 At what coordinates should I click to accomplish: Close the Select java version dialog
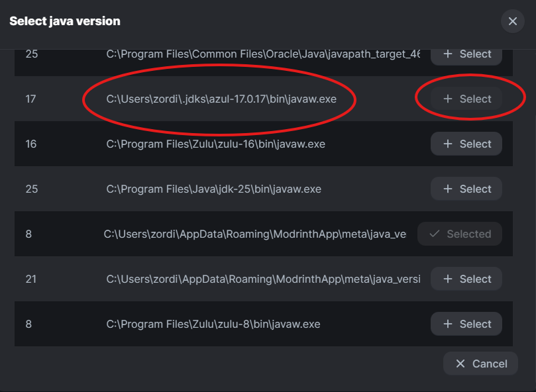point(512,21)
